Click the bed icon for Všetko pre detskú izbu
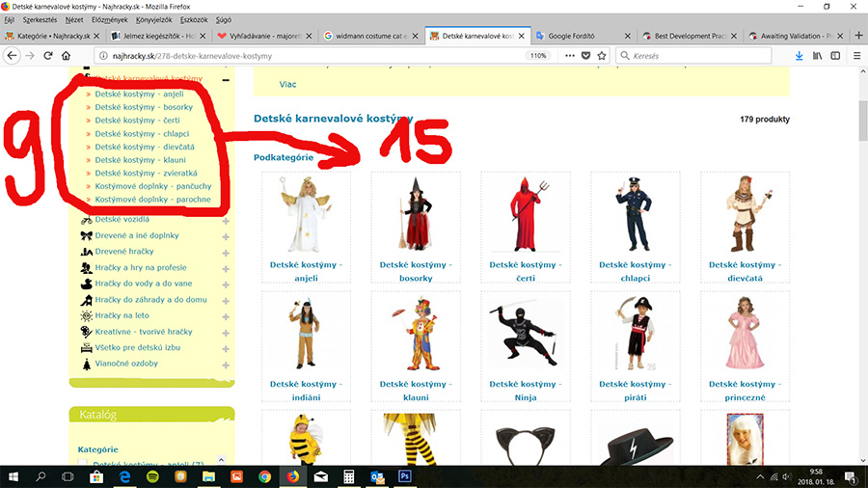Image resolution: width=868 pixels, height=488 pixels. (87, 348)
